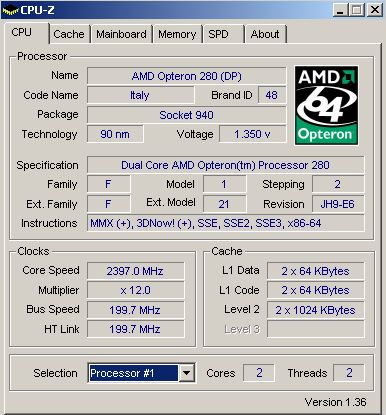
Task: Click the Revision value JH9-E6
Action: [338, 204]
